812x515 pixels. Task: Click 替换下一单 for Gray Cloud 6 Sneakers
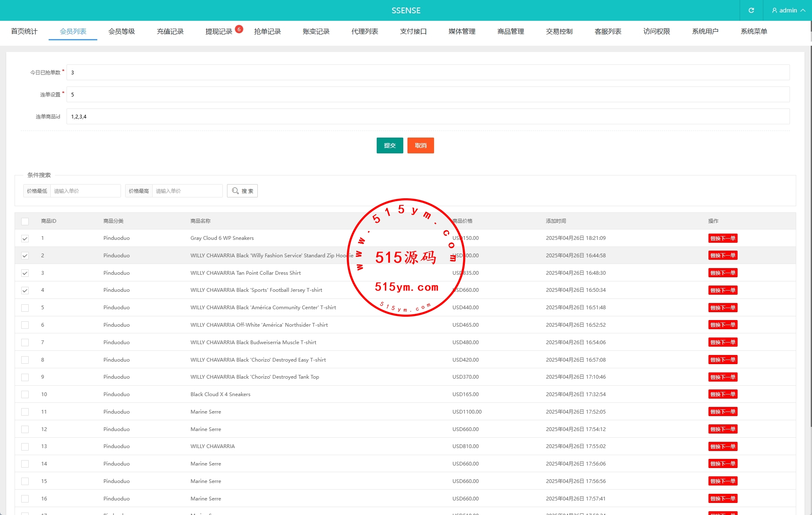(723, 238)
